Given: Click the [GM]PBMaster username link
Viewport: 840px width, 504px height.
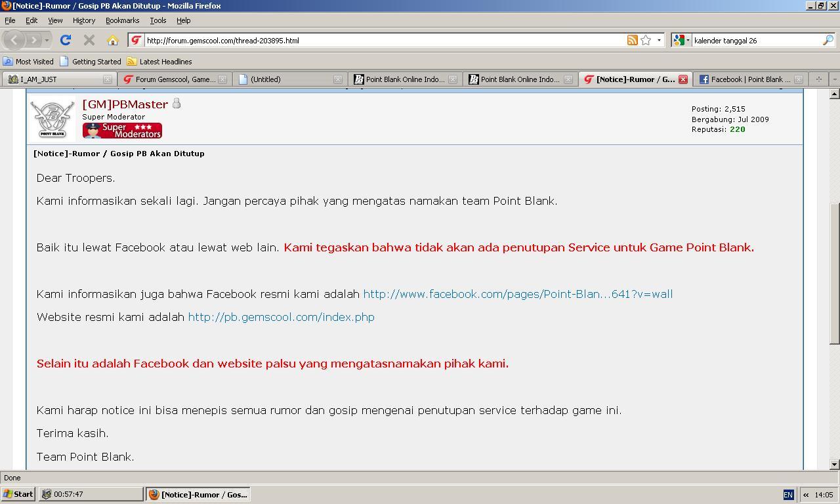Looking at the screenshot, I should click(x=125, y=104).
